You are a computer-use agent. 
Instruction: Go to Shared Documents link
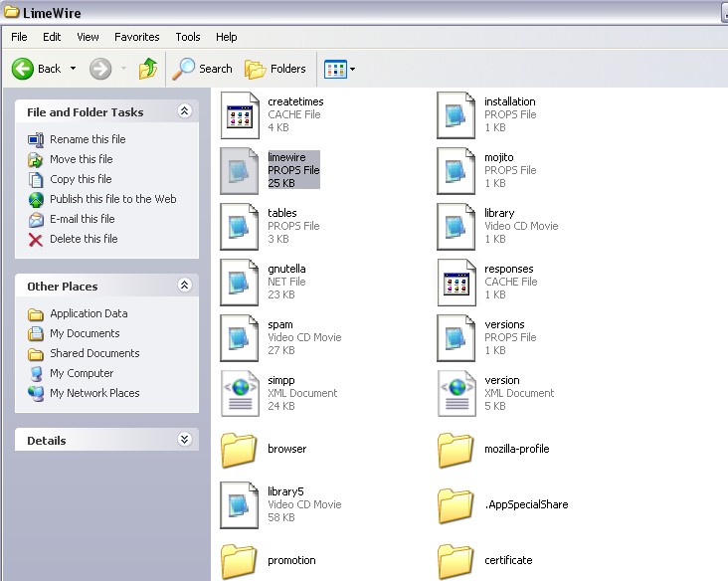(x=94, y=353)
